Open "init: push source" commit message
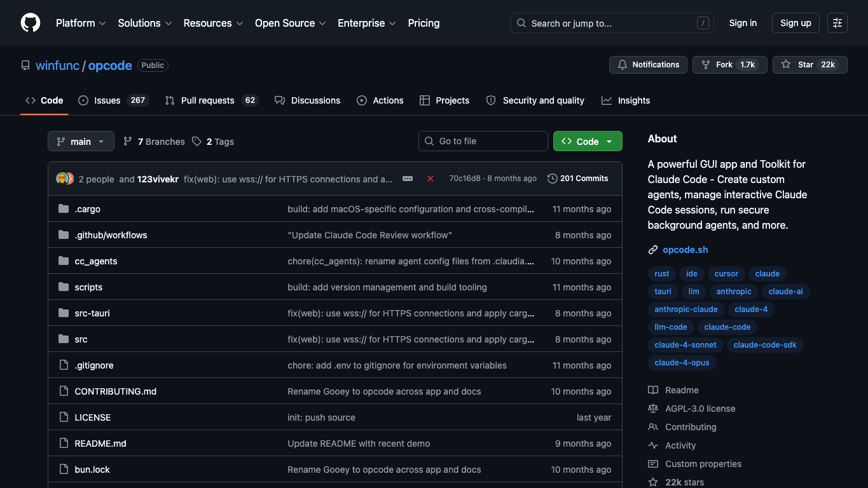This screenshot has width=868, height=488. coord(321,417)
